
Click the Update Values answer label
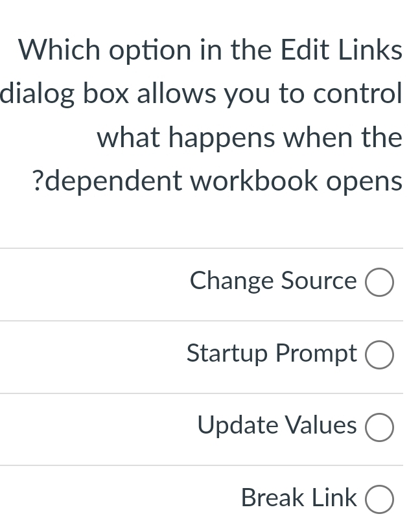coord(276,426)
